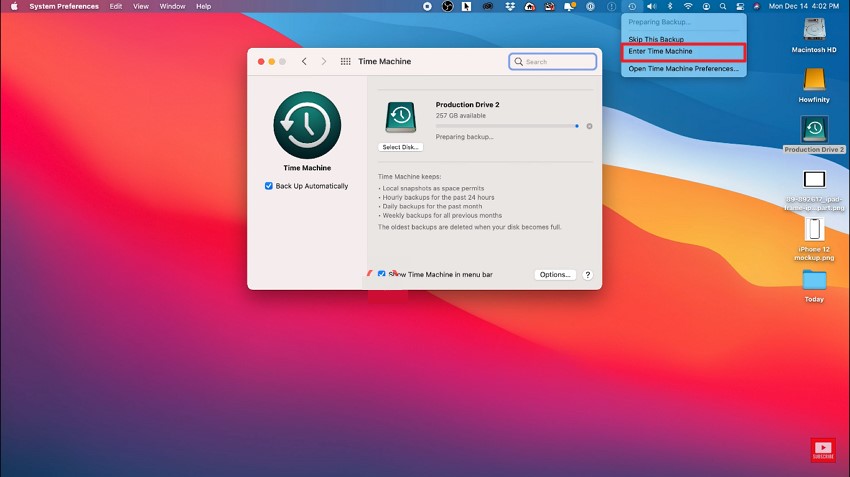
Task: Open the OBS icon in menu bar
Action: point(447,7)
